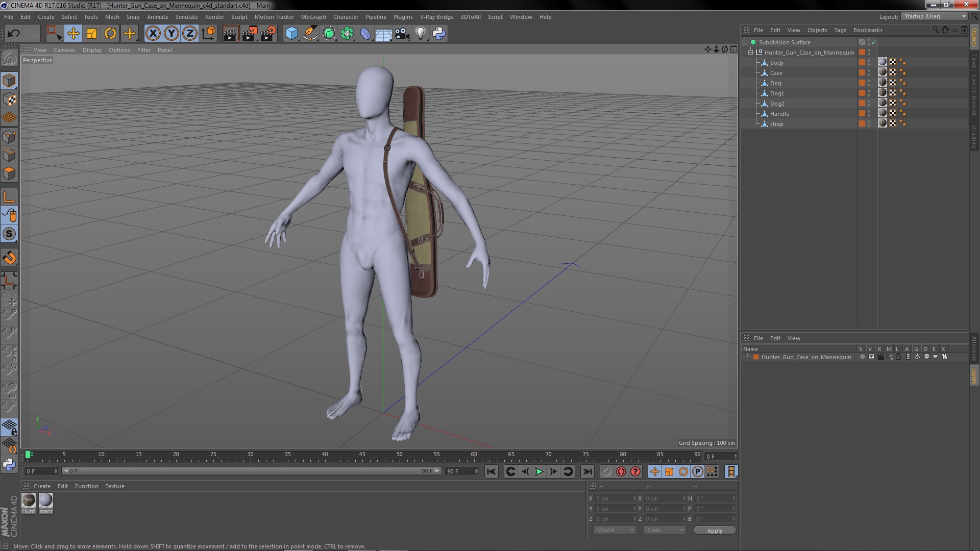Image resolution: width=980 pixels, height=551 pixels.
Task: Switch to the Layers side tab
Action: (x=974, y=375)
